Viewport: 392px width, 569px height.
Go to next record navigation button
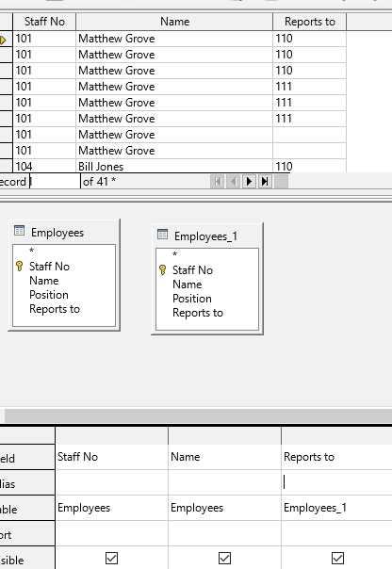(249, 181)
